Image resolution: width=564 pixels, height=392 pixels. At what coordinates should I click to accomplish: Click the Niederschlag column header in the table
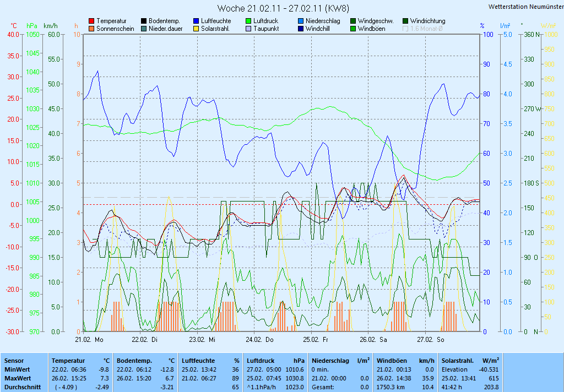point(330,361)
